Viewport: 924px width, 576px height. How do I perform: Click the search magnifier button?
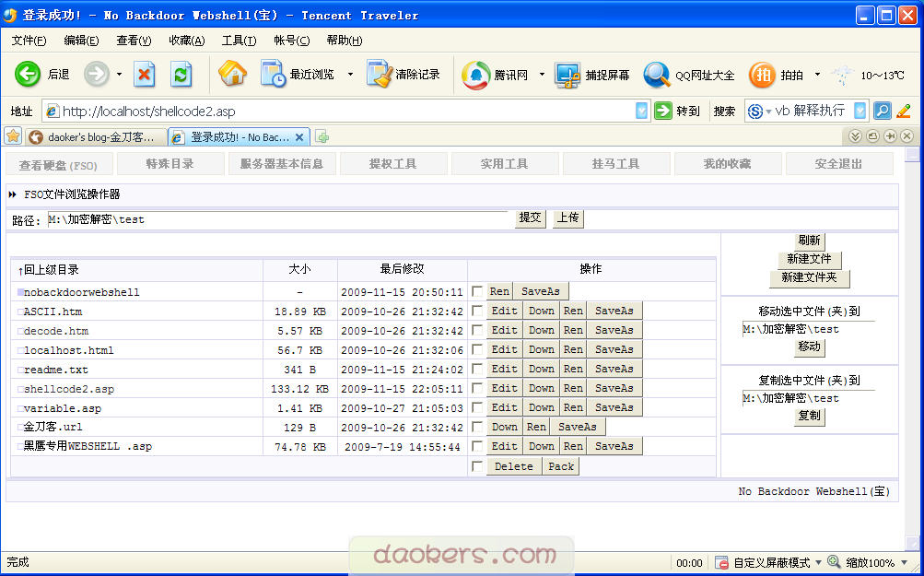(x=883, y=111)
